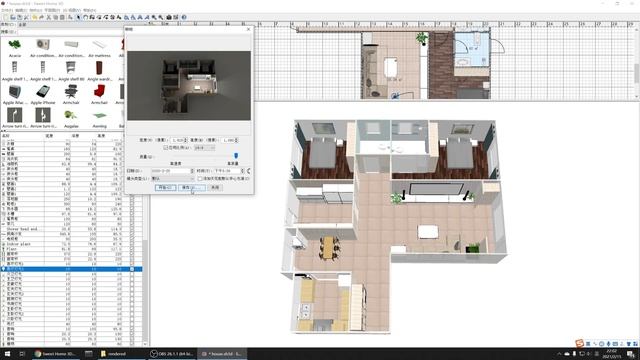Click the Redo toolbar icon
640x360 pixels.
pyautogui.click(x=41, y=17)
